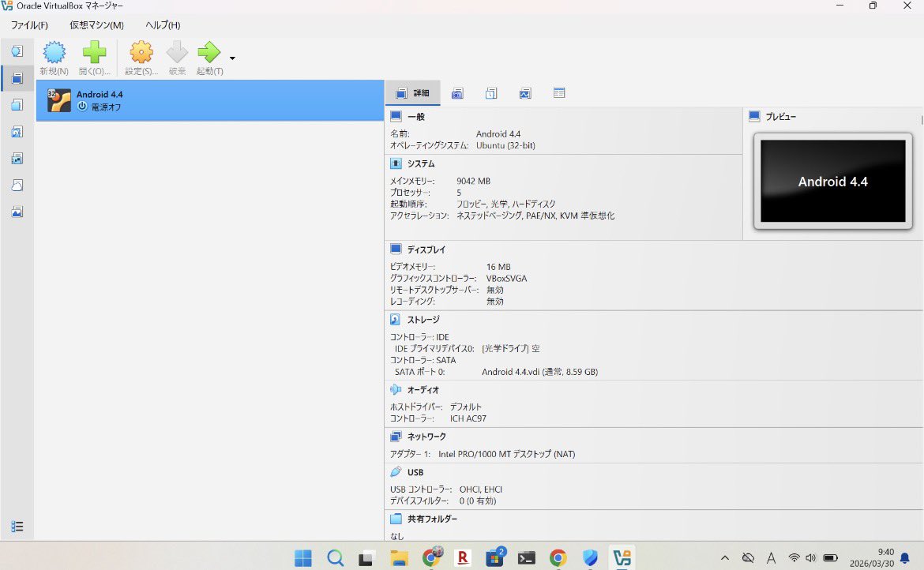This screenshot has width=924, height=570.
Task: Switch to the activity monitor tab icon
Action: (x=525, y=93)
